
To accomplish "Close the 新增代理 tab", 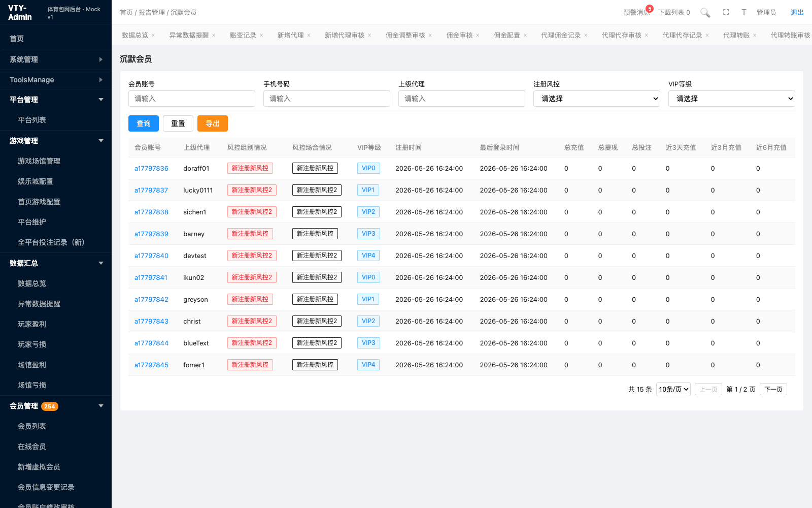I will [309, 35].
